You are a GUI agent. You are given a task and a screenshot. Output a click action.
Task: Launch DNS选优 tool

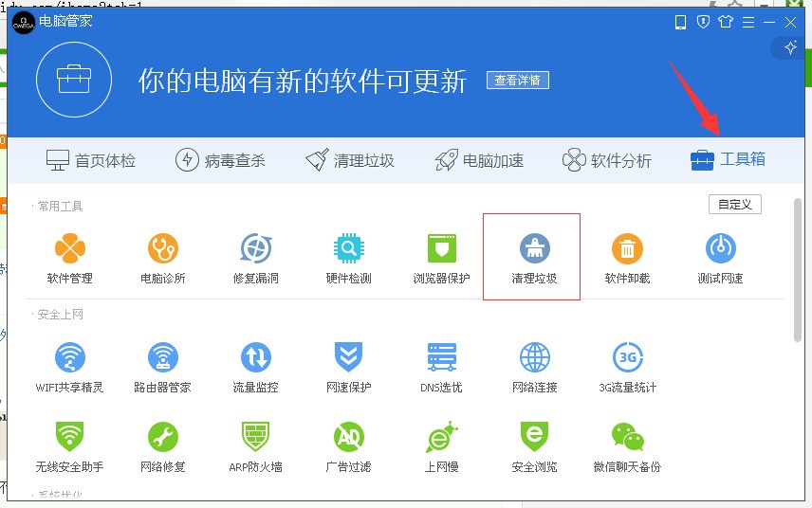441,368
